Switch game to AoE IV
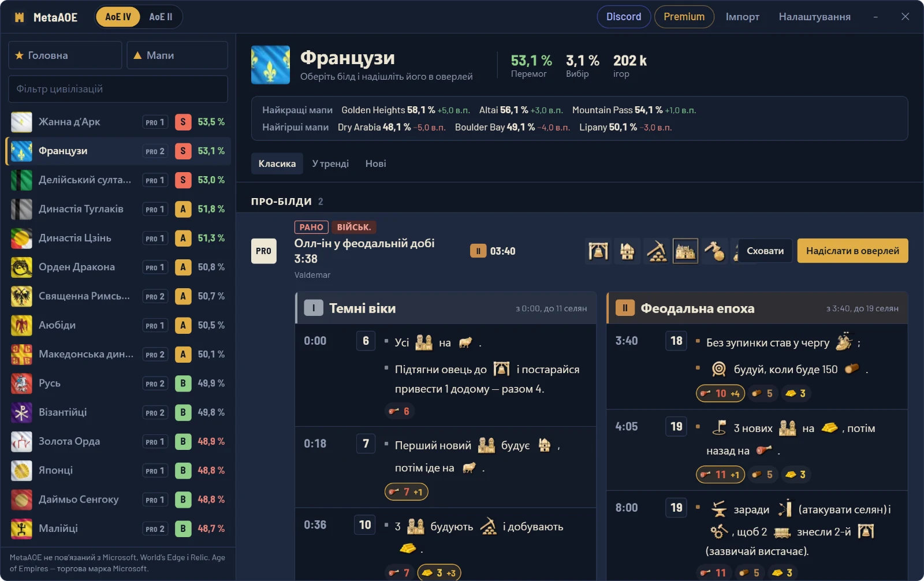The height and width of the screenshot is (581, 924). coord(118,17)
